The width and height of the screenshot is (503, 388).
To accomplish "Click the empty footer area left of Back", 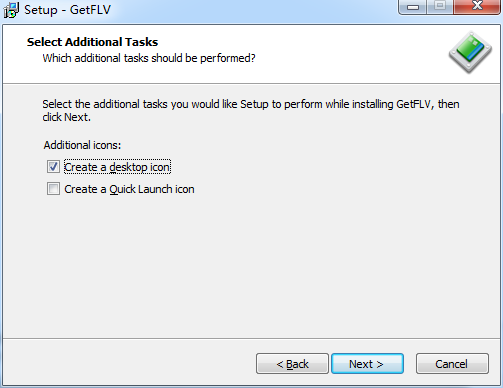I will pyautogui.click(x=128, y=363).
